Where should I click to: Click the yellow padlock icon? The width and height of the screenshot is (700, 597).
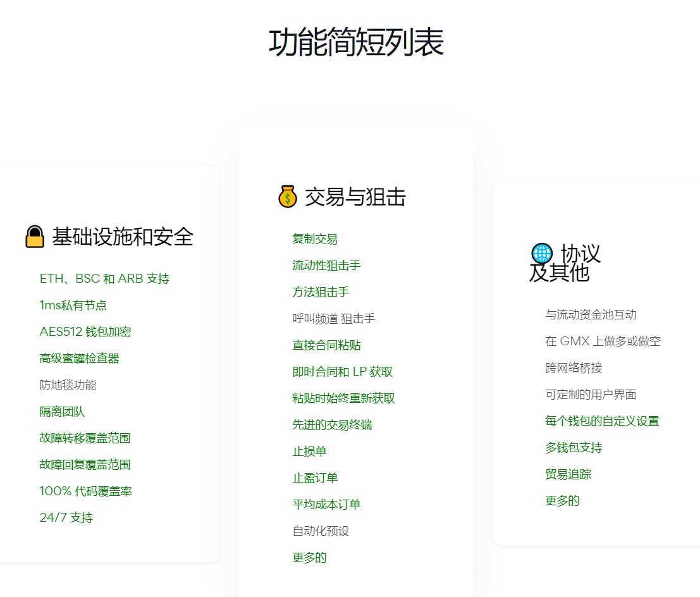tap(35, 237)
